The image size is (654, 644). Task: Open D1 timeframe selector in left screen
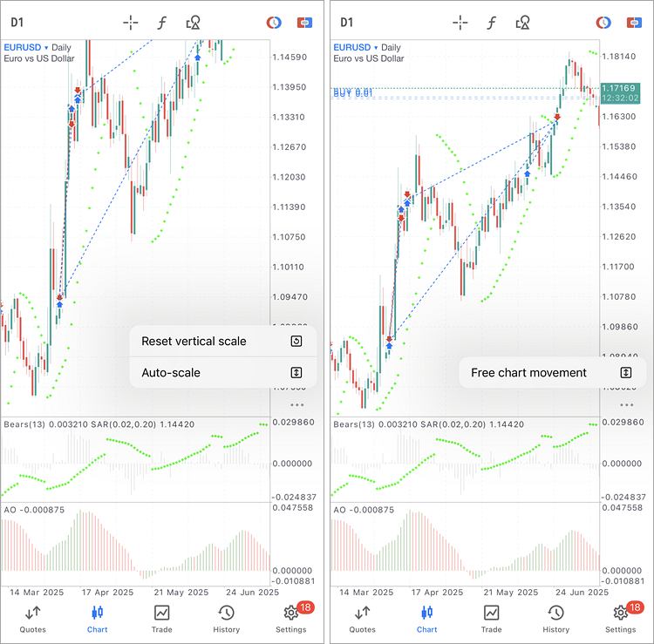17,23
